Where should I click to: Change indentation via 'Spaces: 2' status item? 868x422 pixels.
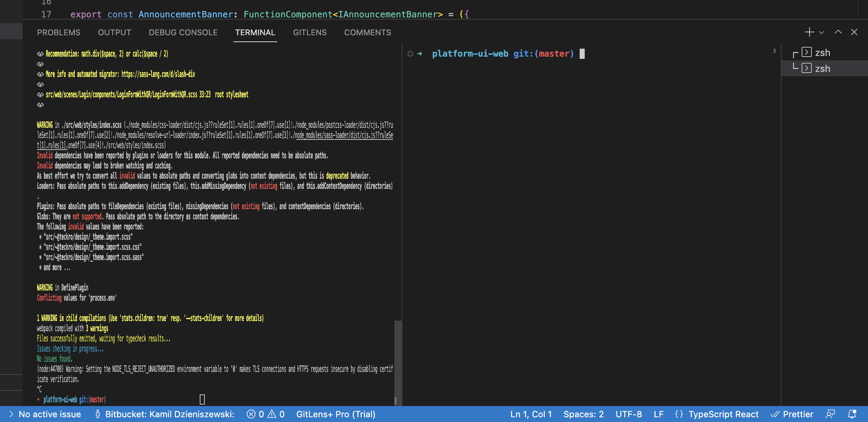click(x=583, y=414)
